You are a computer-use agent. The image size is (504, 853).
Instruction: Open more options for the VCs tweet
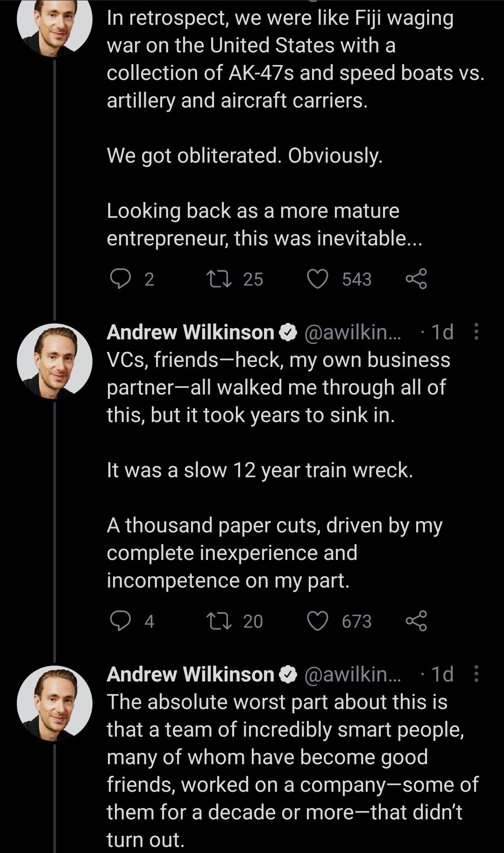pos(476,332)
